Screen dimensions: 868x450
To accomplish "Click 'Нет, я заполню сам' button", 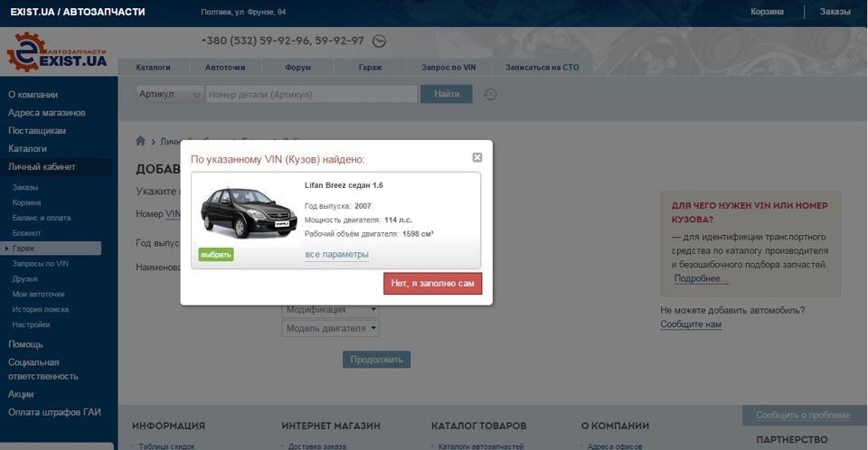I will (432, 284).
